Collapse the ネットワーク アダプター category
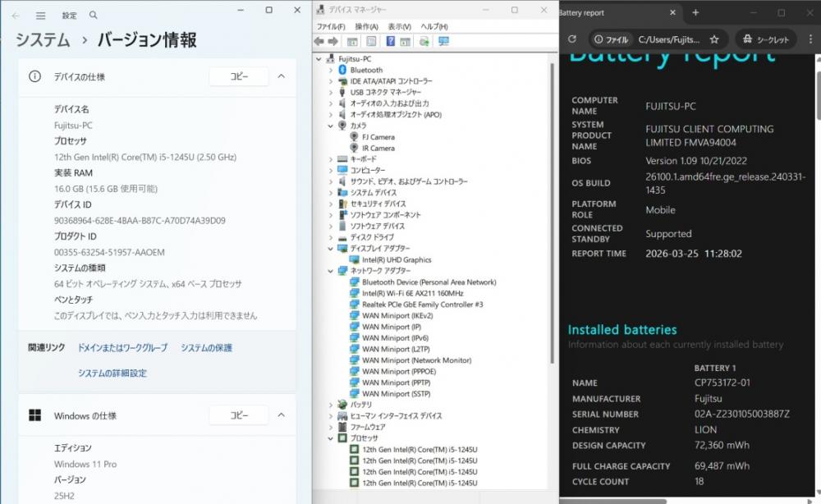 [x=330, y=271]
